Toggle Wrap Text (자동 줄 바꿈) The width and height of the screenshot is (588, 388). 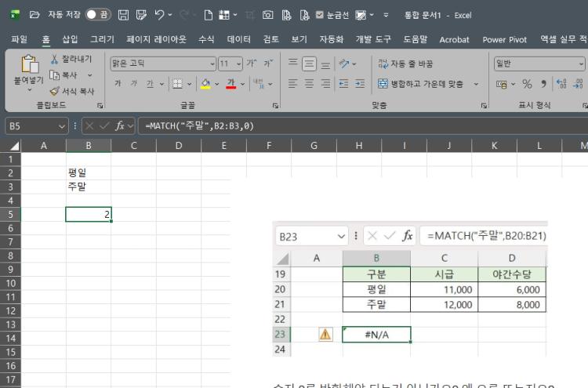pyautogui.click(x=405, y=63)
